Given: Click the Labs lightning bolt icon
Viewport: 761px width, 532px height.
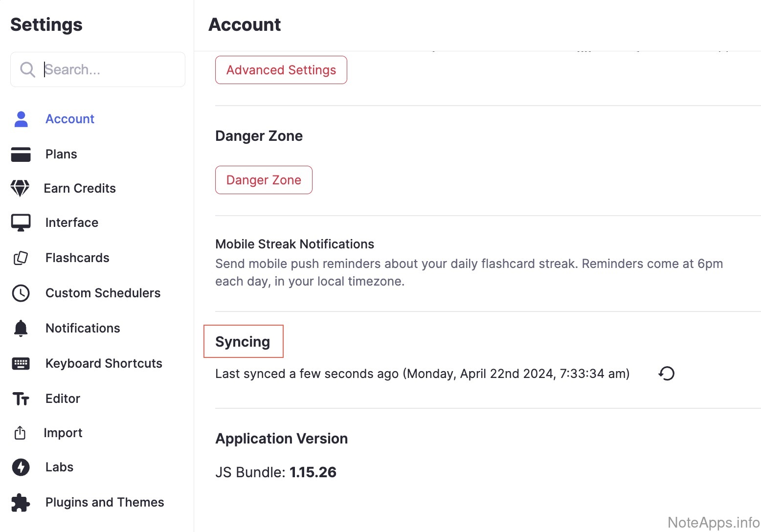Looking at the screenshot, I should [x=21, y=467].
